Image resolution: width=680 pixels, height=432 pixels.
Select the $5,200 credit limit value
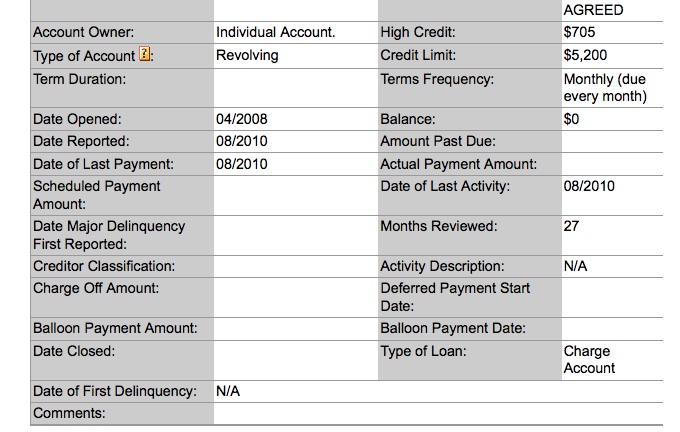pos(585,55)
